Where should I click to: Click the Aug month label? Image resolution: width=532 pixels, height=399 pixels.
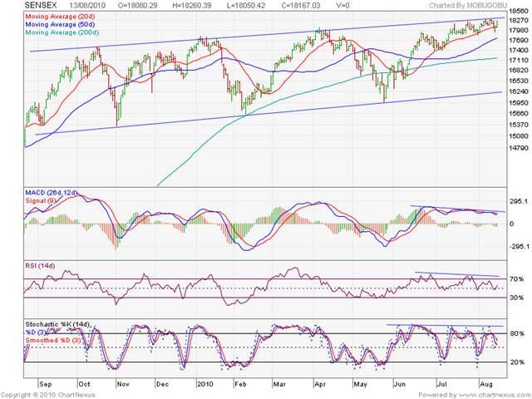[x=486, y=384]
